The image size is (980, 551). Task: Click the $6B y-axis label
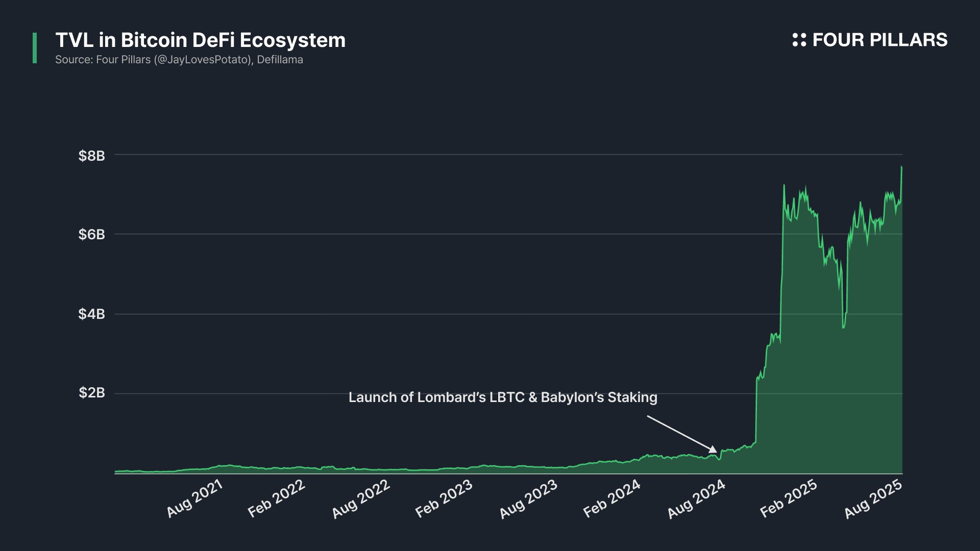[x=91, y=234]
